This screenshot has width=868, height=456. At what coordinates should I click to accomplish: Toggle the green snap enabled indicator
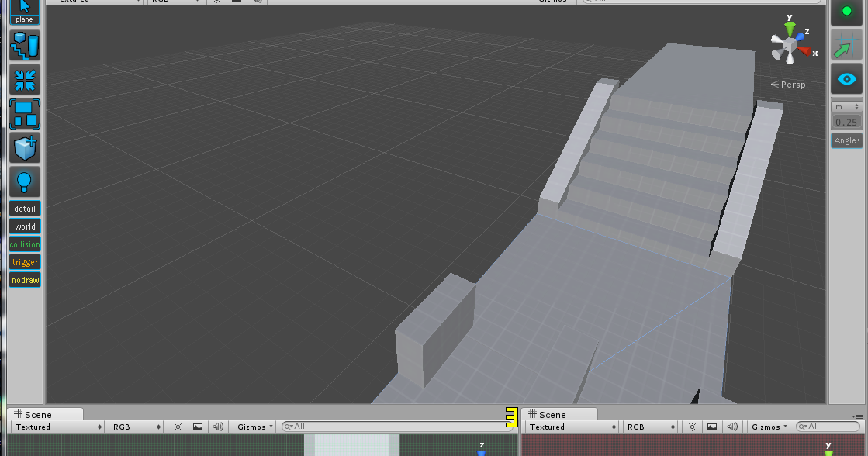click(846, 11)
